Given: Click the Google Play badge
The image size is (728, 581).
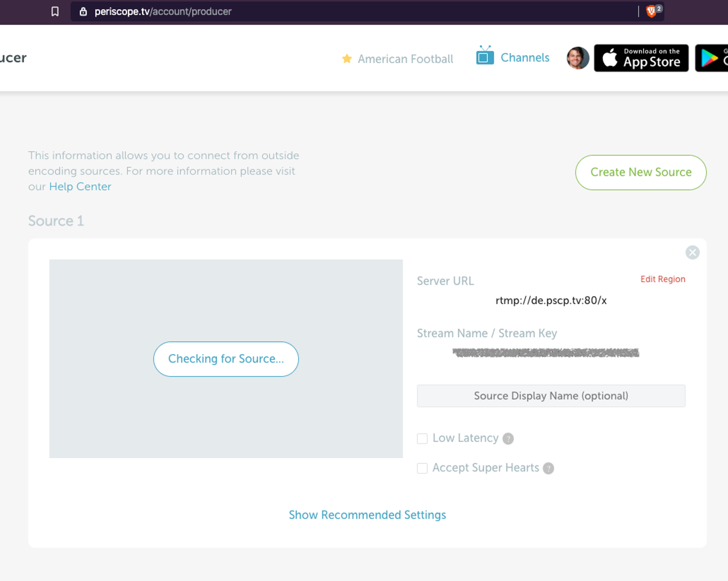Looking at the screenshot, I should point(712,58).
